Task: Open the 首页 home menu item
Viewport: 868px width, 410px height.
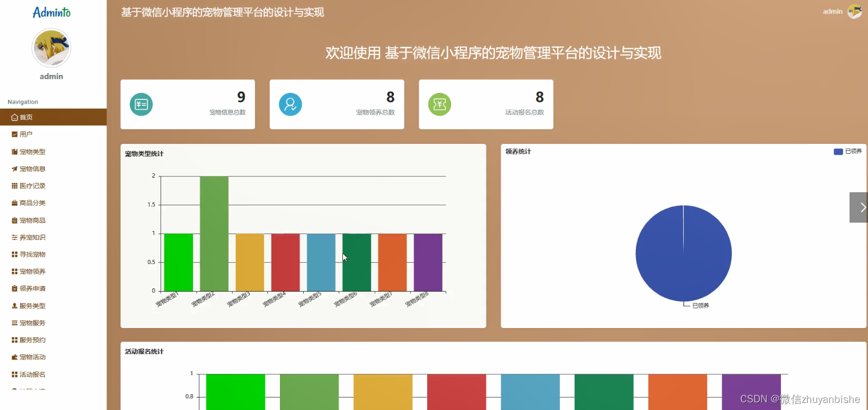Action: pos(53,117)
